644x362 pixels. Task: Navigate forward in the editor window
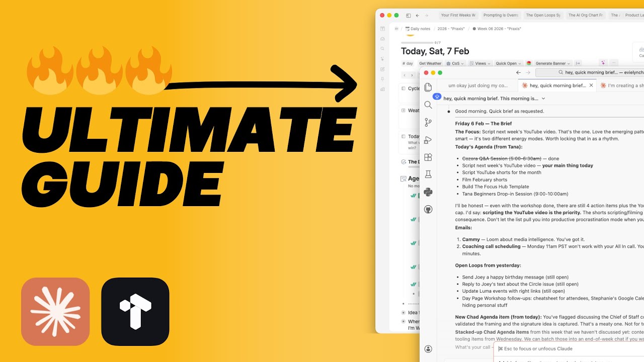tap(528, 72)
